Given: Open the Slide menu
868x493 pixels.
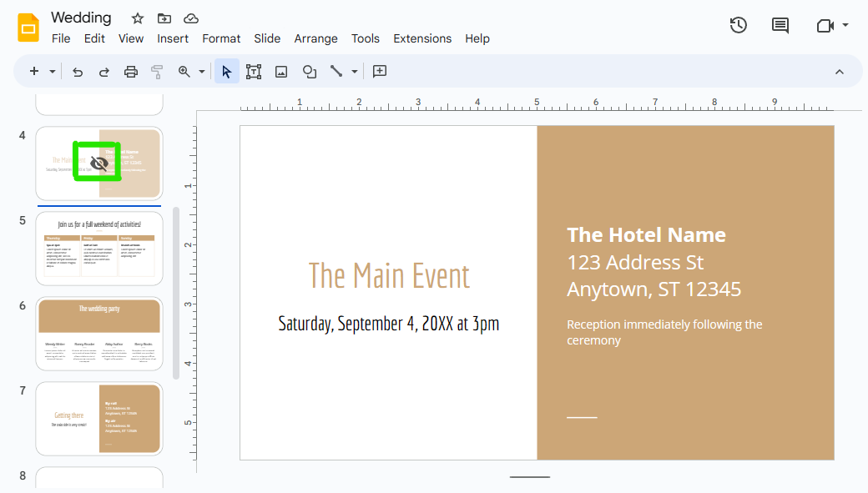Looking at the screenshot, I should (x=267, y=38).
